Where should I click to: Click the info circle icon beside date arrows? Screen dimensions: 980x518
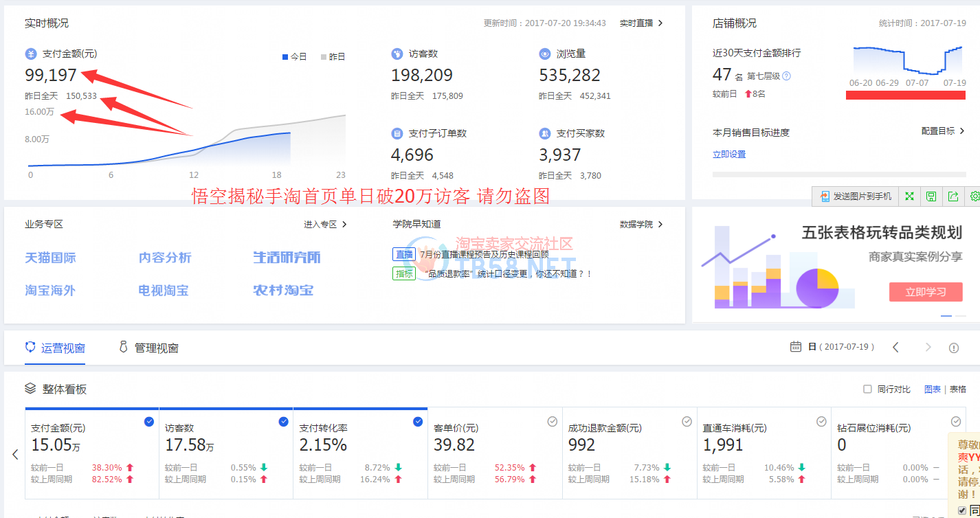[x=954, y=348]
